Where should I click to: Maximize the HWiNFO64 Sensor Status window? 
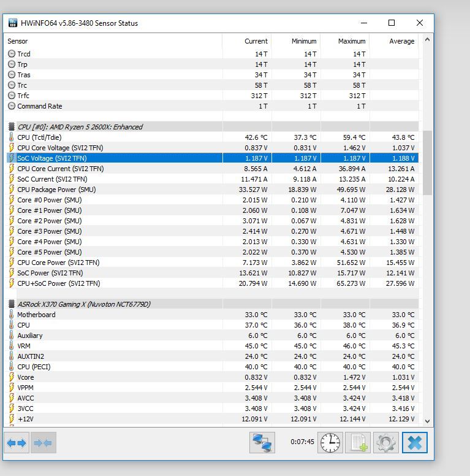click(392, 23)
